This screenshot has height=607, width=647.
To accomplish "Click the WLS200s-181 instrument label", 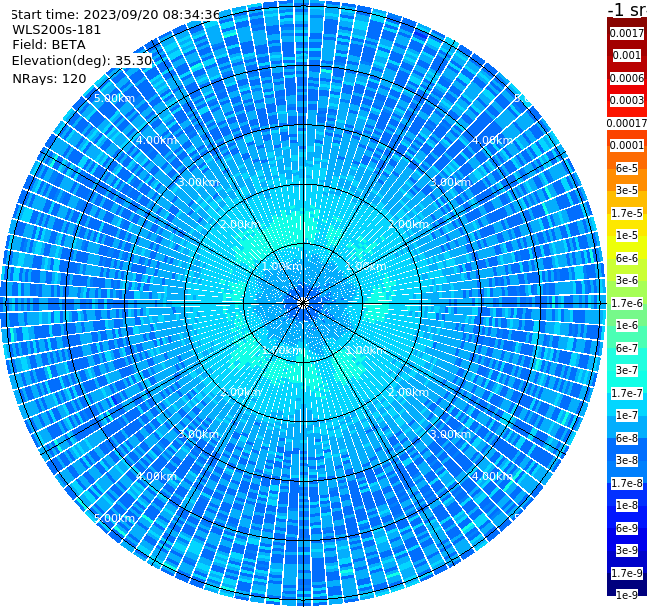I will click(x=57, y=30).
